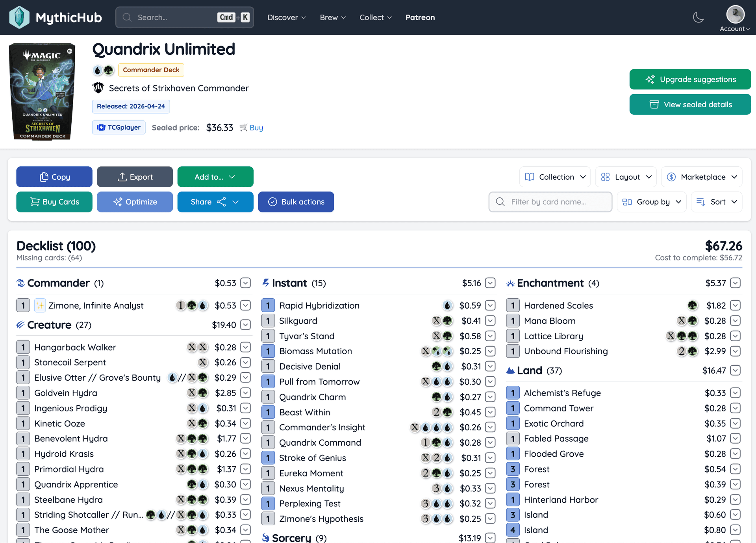Open the Command Tower card
This screenshot has height=543, width=756.
559,408
